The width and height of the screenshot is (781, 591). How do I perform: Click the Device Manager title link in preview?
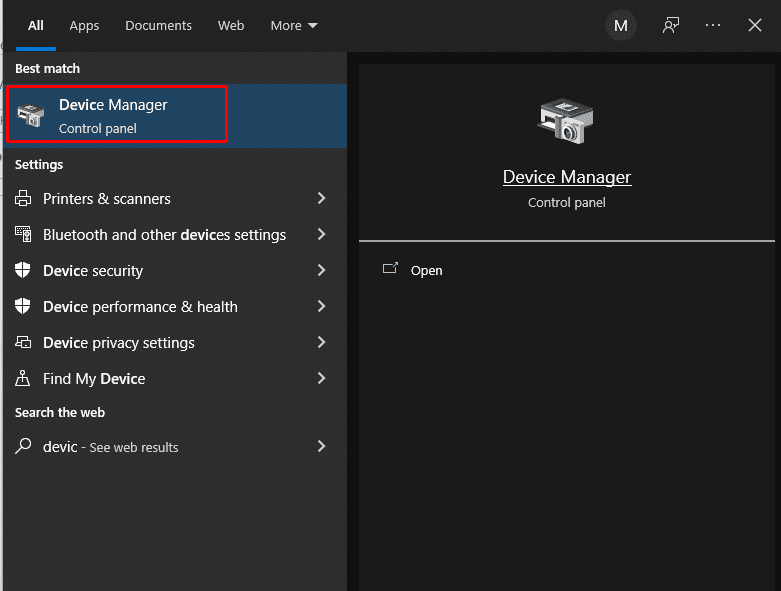click(x=567, y=177)
